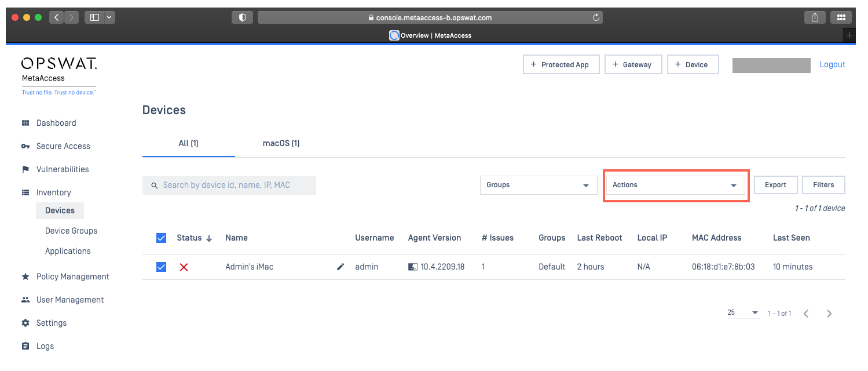Image resolution: width=868 pixels, height=371 pixels.
Task: Open Policy Management in the sidebar
Action: [73, 277]
